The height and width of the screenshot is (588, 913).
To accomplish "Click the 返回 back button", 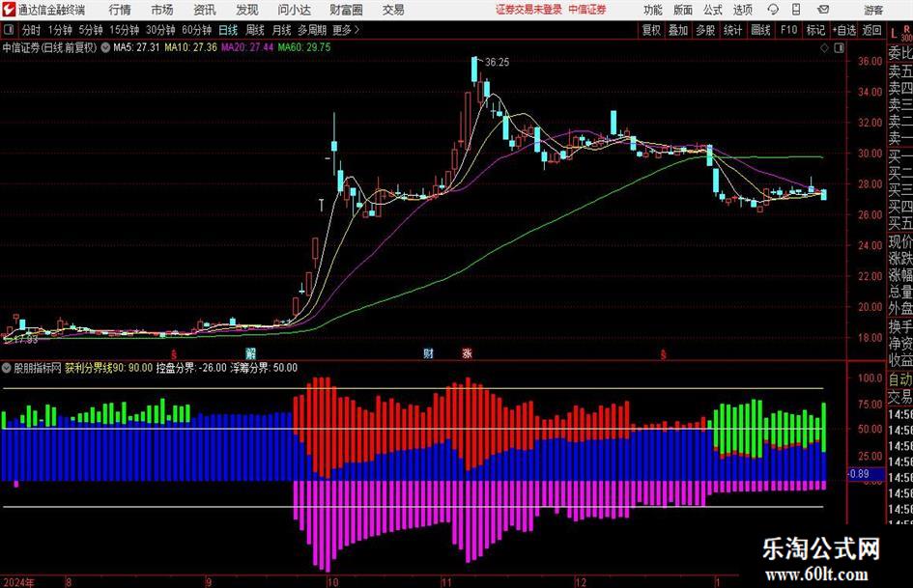I will [871, 30].
